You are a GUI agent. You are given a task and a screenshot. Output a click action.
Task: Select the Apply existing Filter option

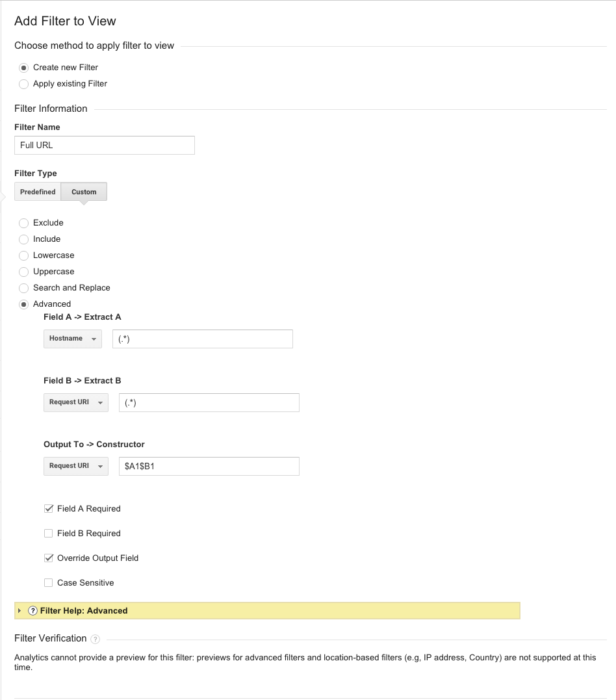(x=24, y=84)
